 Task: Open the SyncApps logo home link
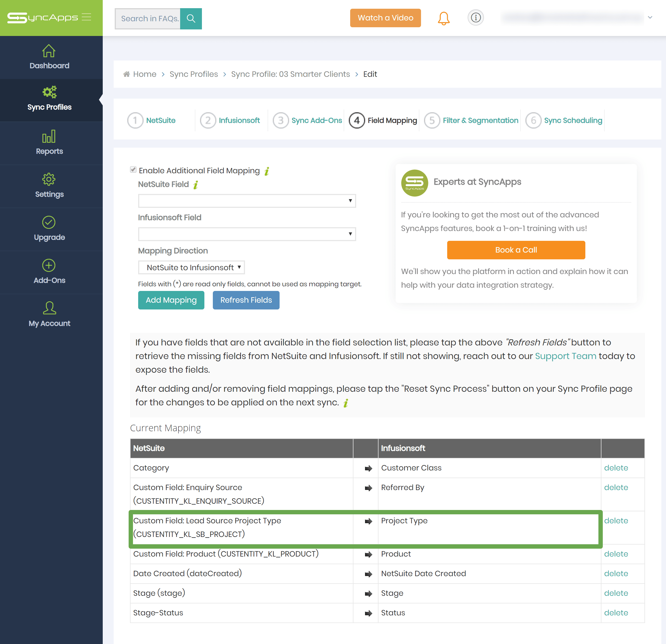[x=43, y=17]
